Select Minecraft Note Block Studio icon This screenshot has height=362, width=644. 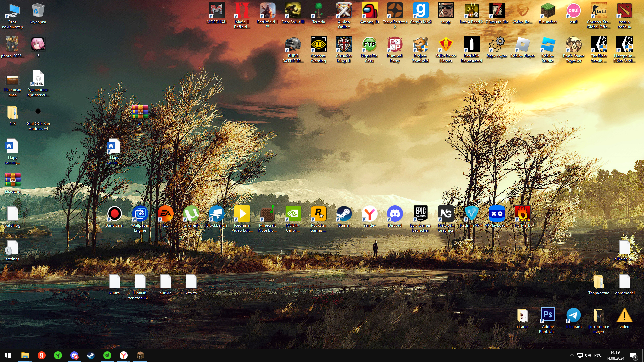click(x=267, y=219)
